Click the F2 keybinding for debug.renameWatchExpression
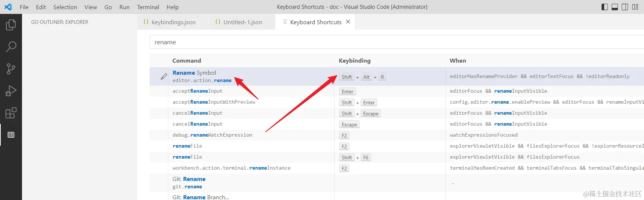This screenshot has width=644, height=200. [344, 136]
